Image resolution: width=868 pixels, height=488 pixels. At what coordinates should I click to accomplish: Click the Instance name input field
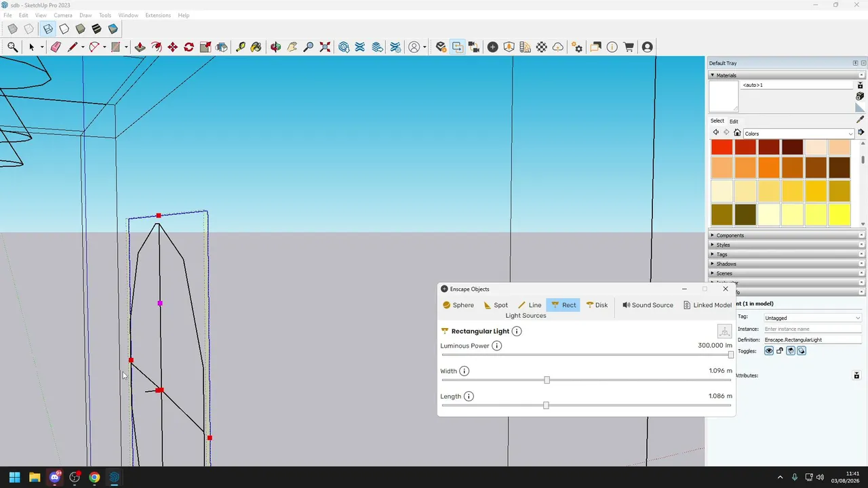pyautogui.click(x=812, y=329)
